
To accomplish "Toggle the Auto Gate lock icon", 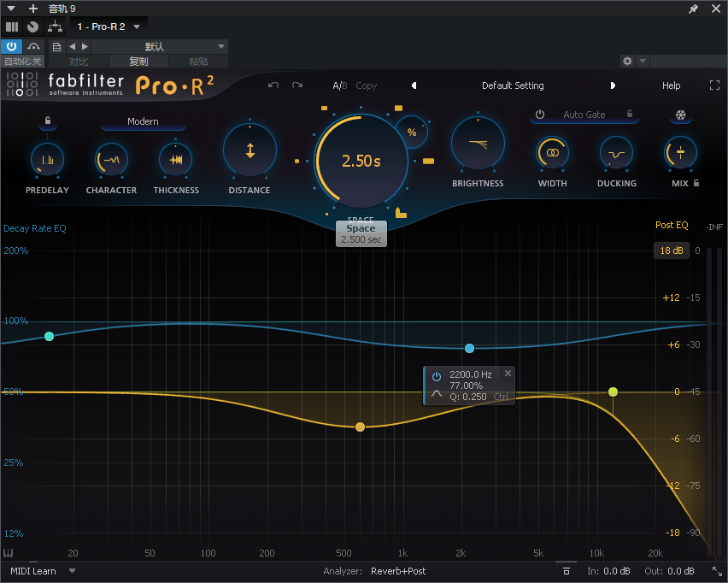I will tap(630, 114).
